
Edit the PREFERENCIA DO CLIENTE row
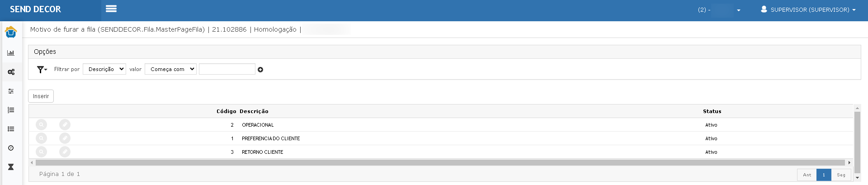(x=65, y=138)
